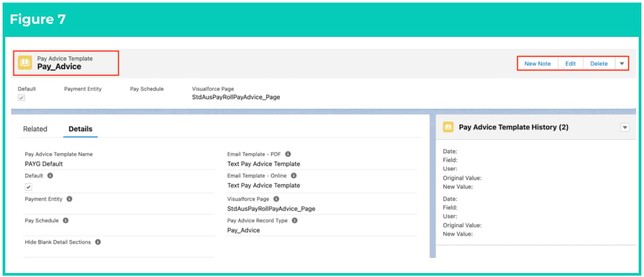Show info for Email Template - Online
Image resolution: width=644 pixels, height=277 pixels.
(294, 175)
